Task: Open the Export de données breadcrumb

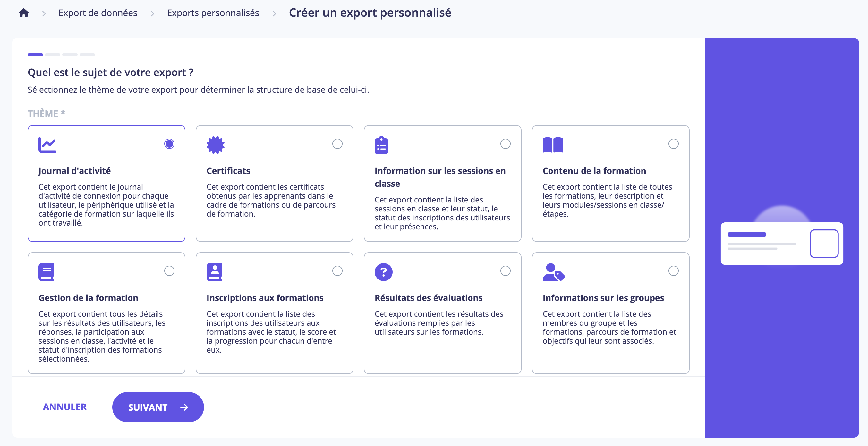Action: point(98,13)
